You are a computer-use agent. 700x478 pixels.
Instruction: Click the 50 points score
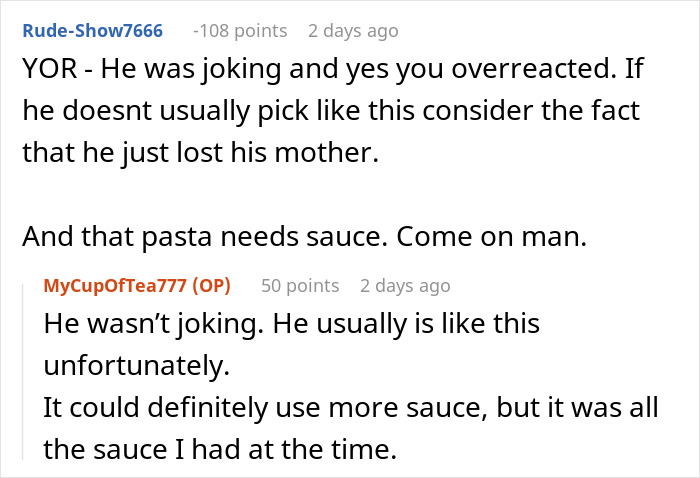click(299, 285)
